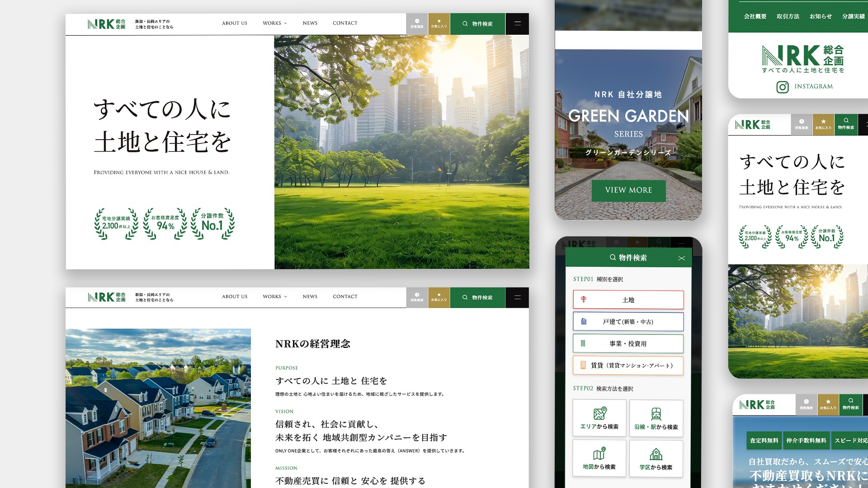Click the VISION label on the philosophy page
Viewport: 868px width, 488px height.
[284, 411]
